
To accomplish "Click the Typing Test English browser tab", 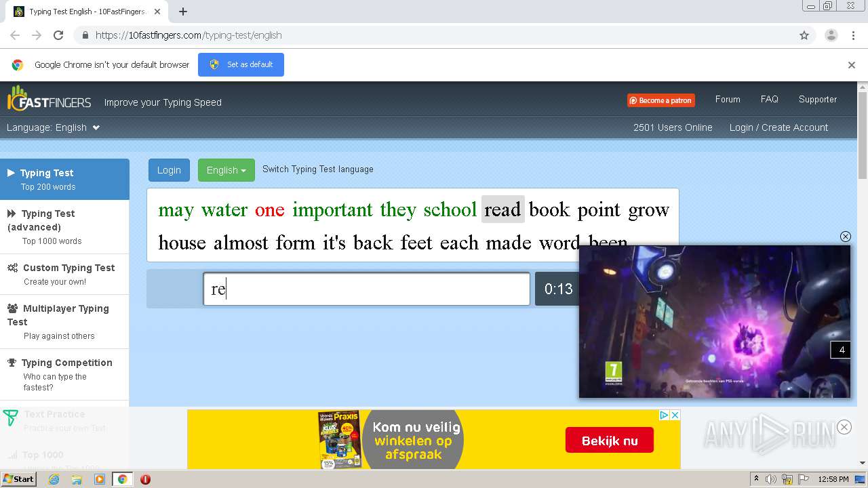I will click(x=87, y=12).
